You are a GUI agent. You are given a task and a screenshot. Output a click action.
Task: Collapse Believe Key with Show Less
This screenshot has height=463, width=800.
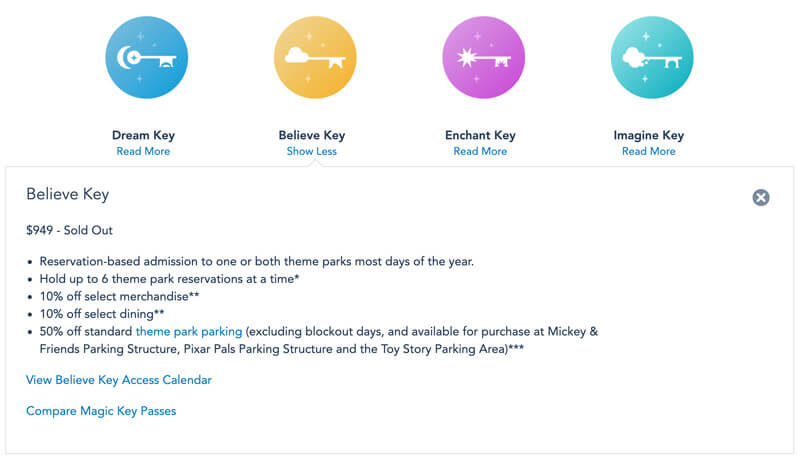click(312, 151)
